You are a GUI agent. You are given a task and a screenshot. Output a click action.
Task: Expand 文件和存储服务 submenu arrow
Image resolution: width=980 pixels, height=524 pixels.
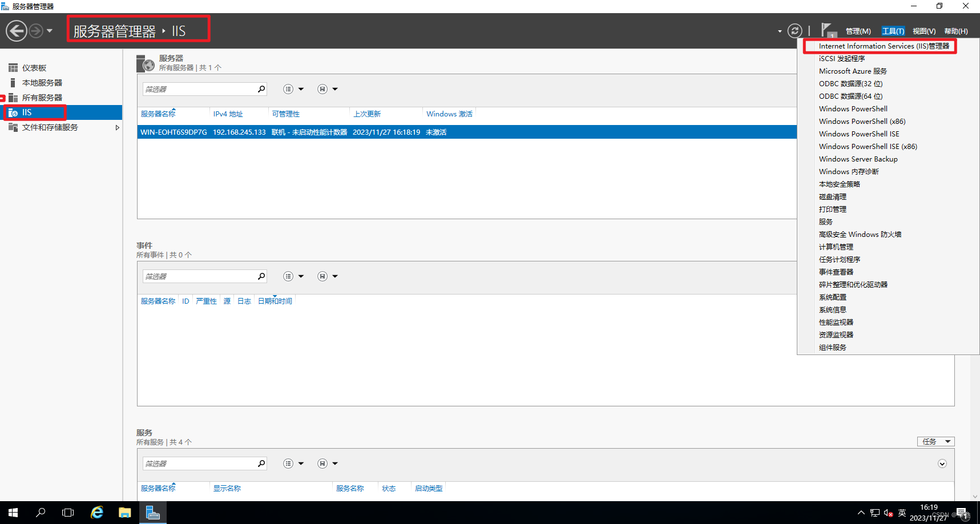pos(117,127)
